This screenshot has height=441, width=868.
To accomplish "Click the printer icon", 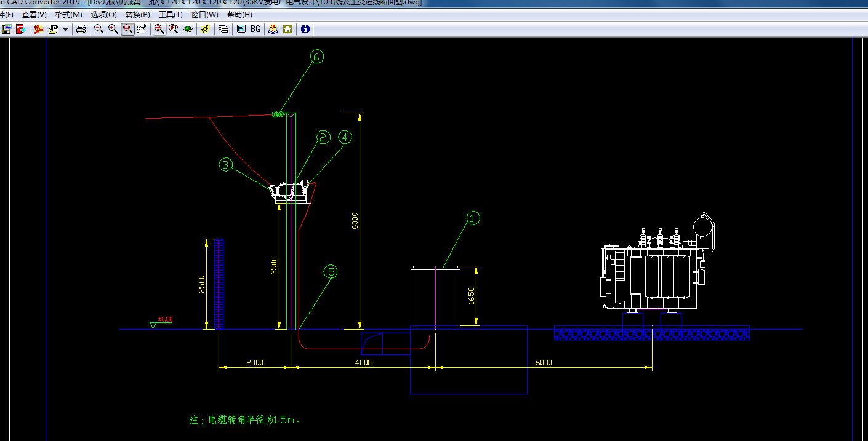I will (x=81, y=29).
